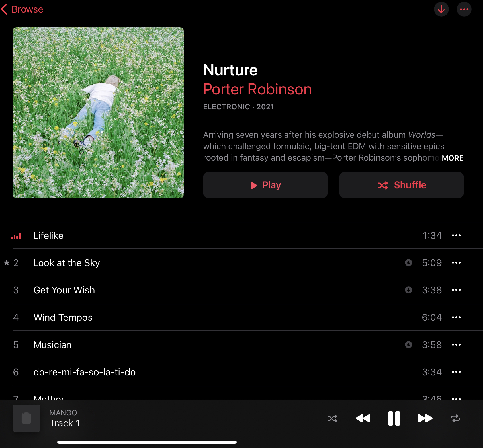Open options menu for Wind Tempos
483x448 pixels.
[x=456, y=317]
